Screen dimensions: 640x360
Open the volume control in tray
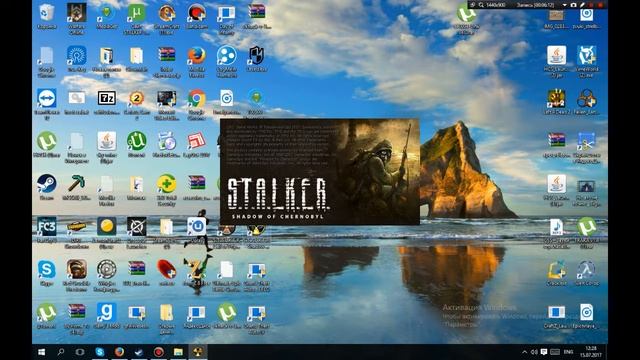[x=534, y=352]
